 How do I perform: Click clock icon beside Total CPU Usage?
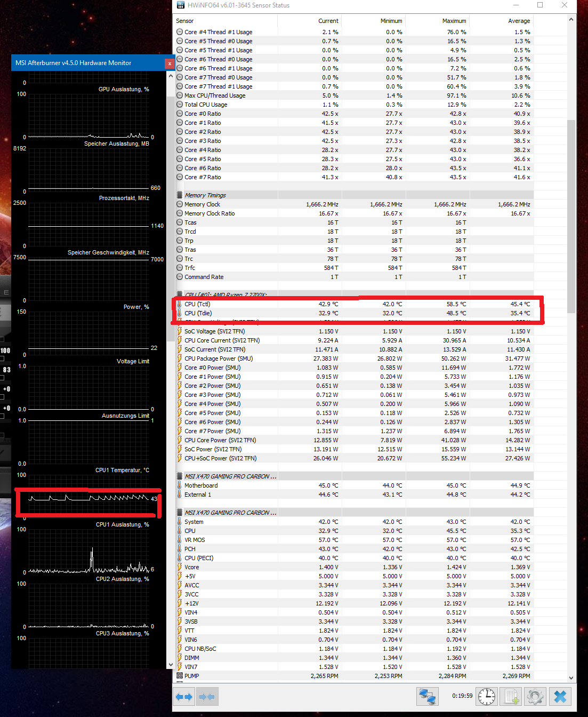tap(180, 105)
